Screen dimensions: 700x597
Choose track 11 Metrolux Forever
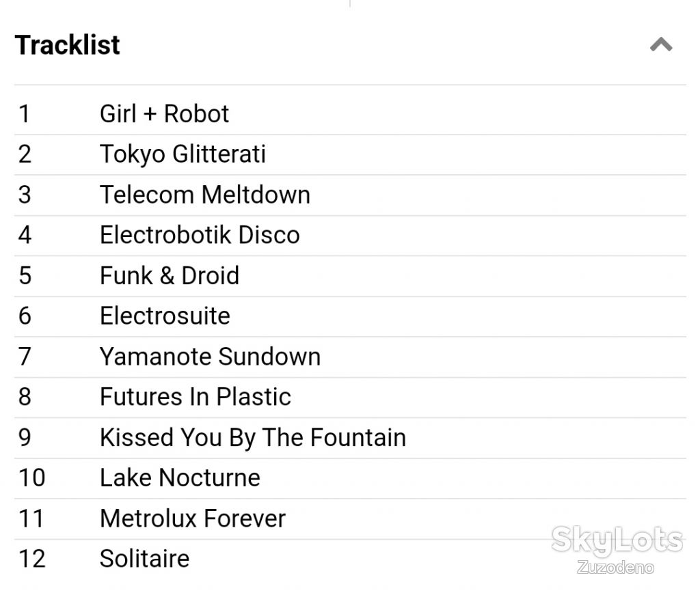point(350,519)
